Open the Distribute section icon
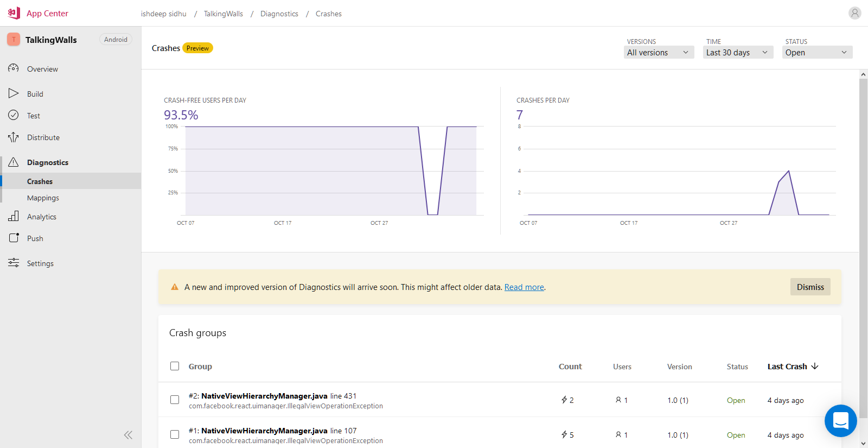 [x=14, y=137]
